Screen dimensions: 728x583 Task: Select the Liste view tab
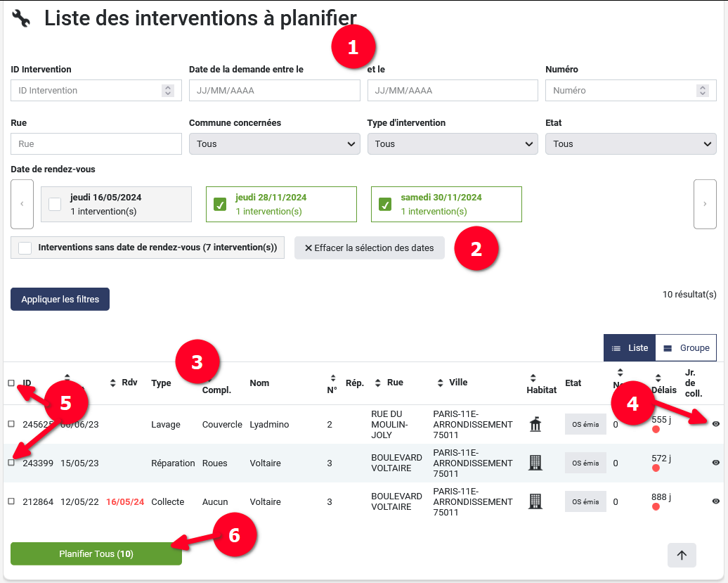[x=630, y=348]
